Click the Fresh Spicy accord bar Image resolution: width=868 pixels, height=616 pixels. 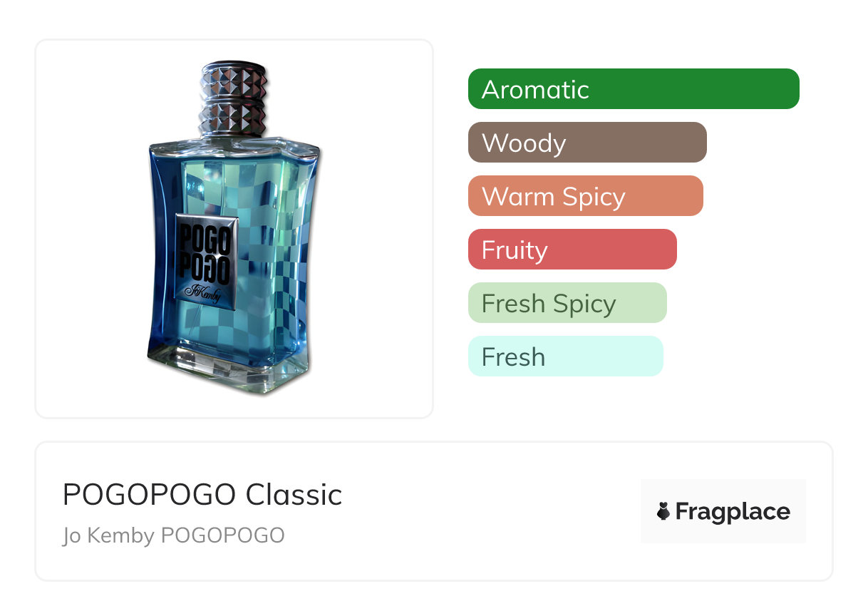pyautogui.click(x=567, y=303)
